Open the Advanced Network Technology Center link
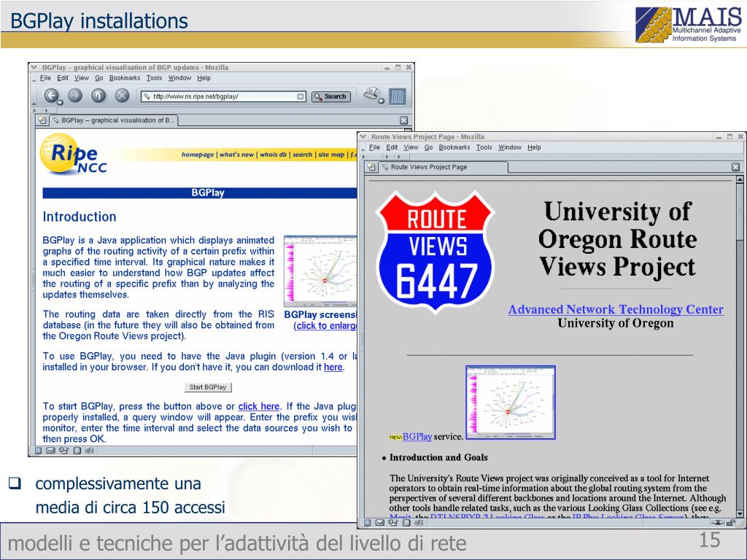 616,309
